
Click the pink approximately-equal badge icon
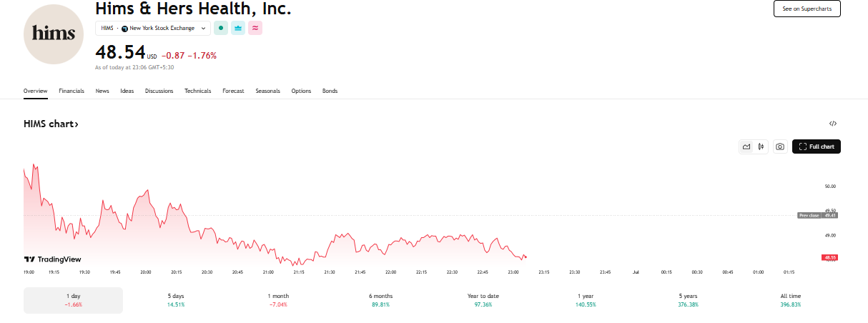[x=255, y=29]
